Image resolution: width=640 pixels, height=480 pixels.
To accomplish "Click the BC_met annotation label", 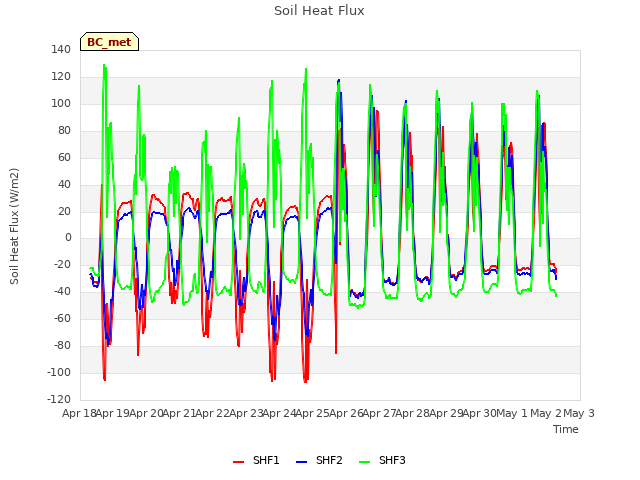I will [x=109, y=42].
